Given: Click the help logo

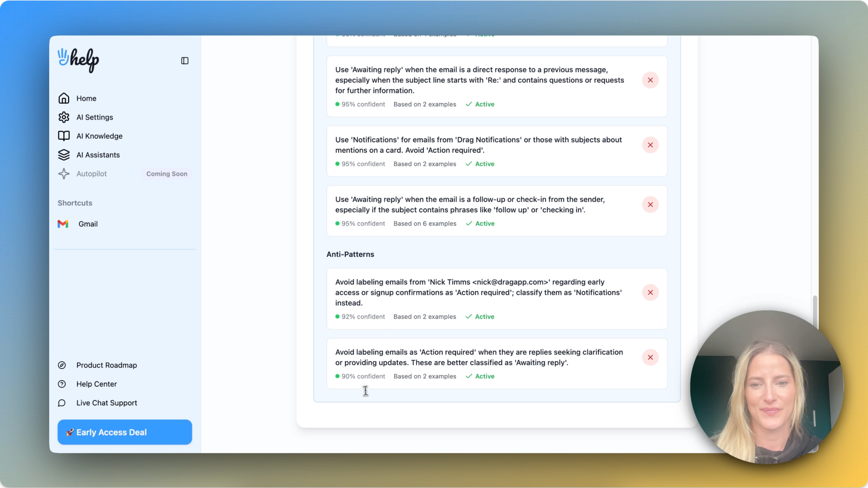Looking at the screenshot, I should 78,60.
